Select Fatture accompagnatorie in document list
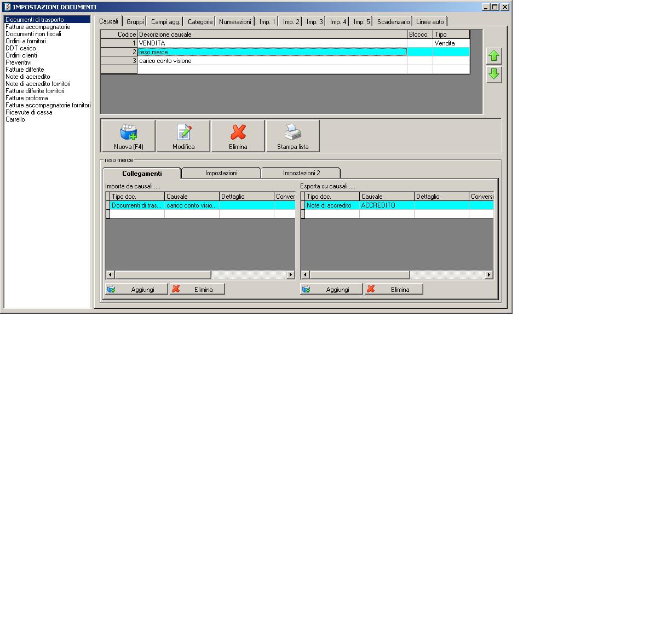The height and width of the screenshot is (644, 667). [x=38, y=27]
